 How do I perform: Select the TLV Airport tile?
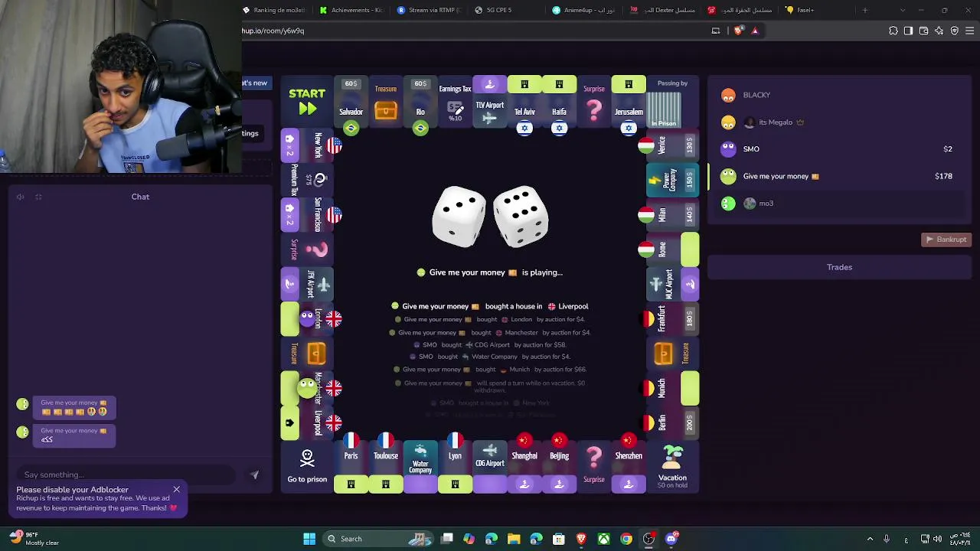[490, 102]
